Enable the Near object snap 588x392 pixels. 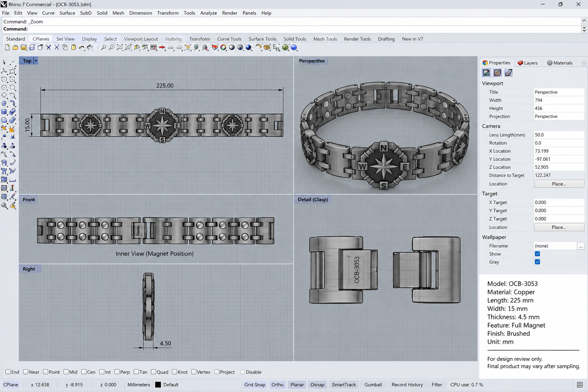[x=26, y=372]
